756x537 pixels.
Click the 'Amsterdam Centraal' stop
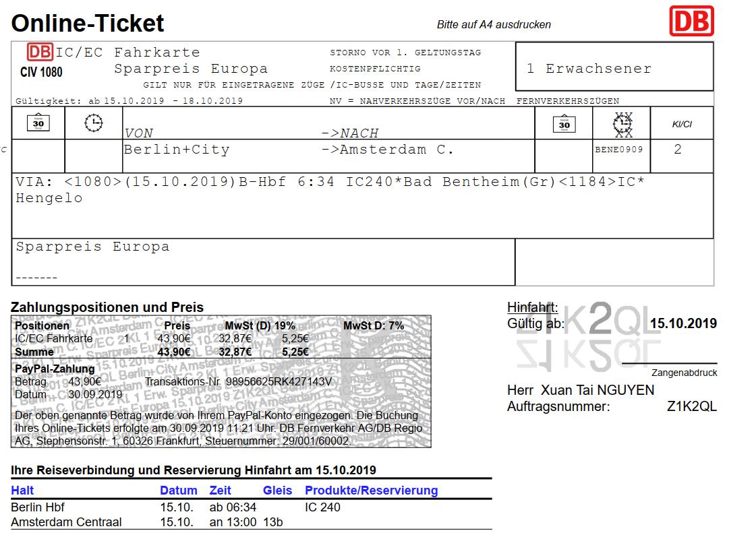pyautogui.click(x=66, y=522)
